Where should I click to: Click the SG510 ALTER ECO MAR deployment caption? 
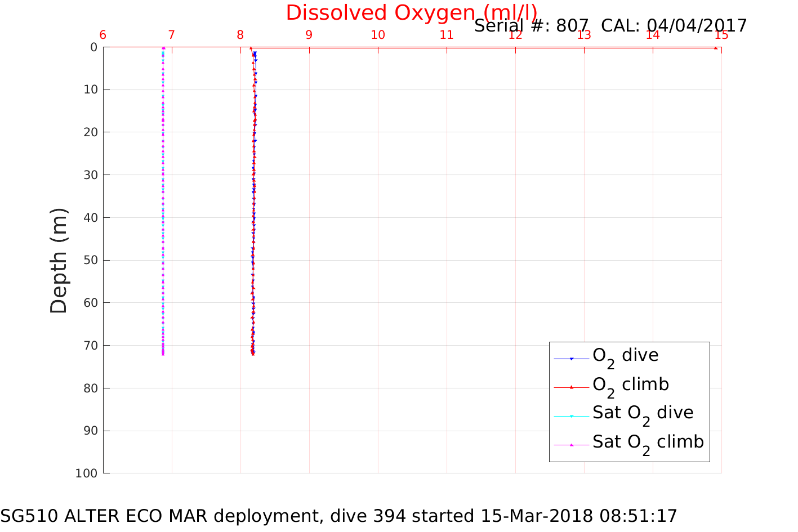[338, 516]
